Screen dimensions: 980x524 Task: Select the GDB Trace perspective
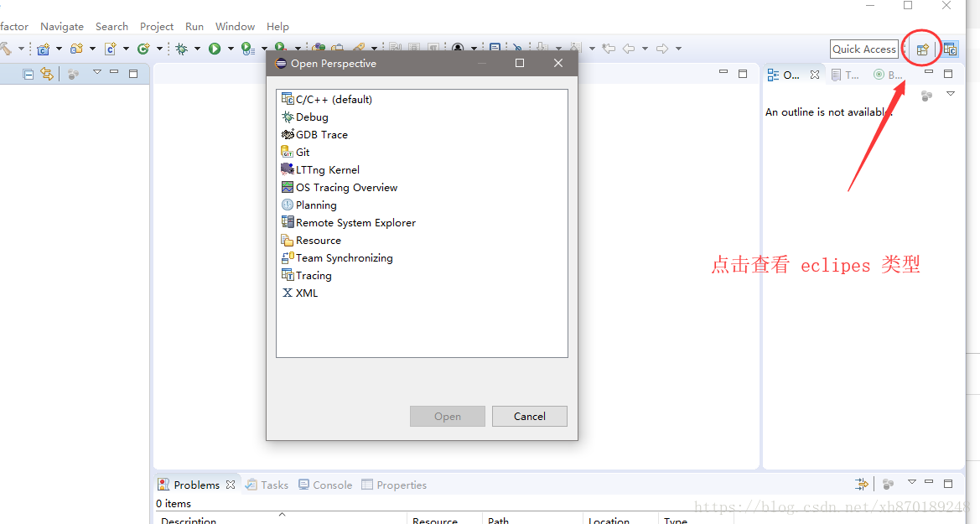(x=314, y=134)
